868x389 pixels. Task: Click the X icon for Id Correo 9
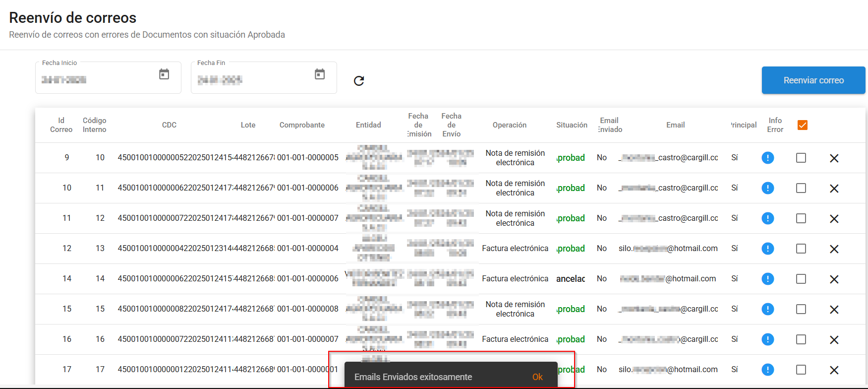pyautogui.click(x=834, y=158)
